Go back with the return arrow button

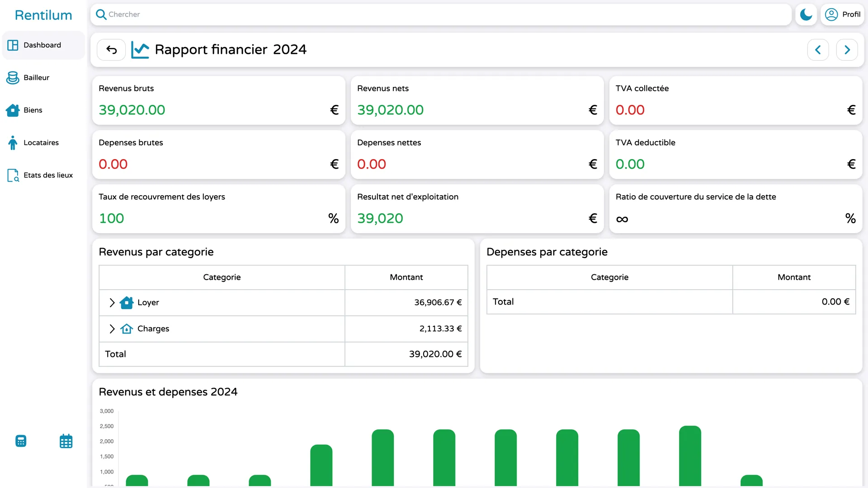click(x=111, y=50)
